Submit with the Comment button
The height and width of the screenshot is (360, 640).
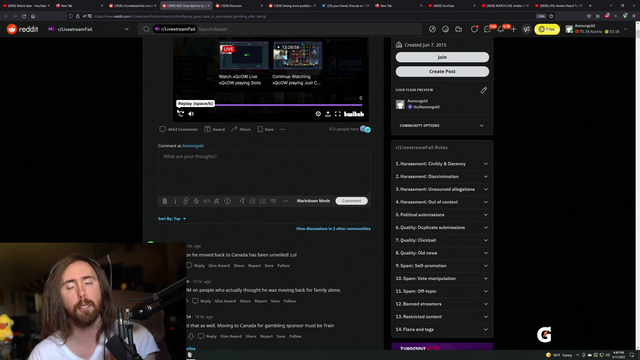point(351,201)
